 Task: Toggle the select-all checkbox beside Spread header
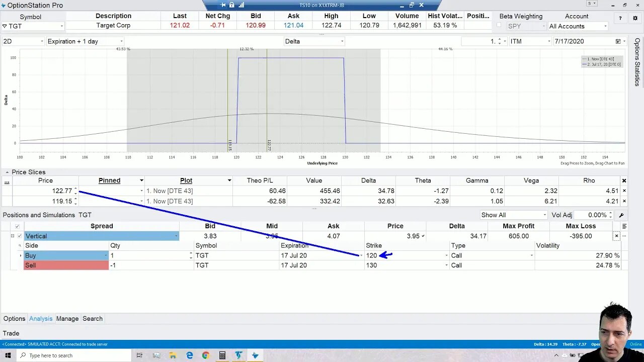tap(17, 226)
